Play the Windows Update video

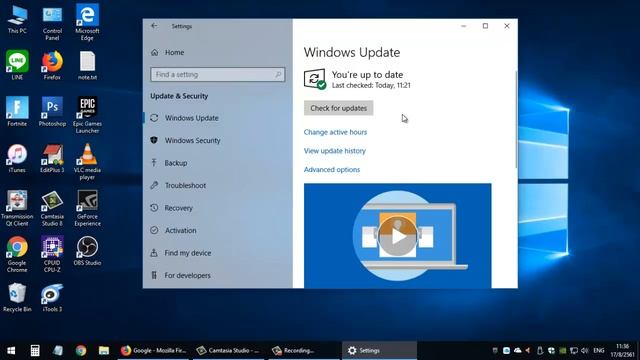398,236
